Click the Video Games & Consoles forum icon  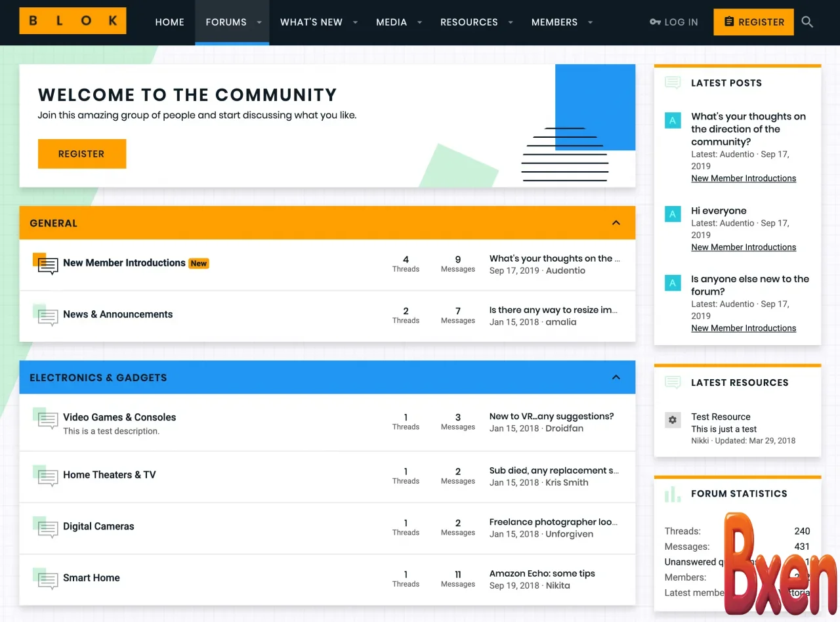point(46,419)
